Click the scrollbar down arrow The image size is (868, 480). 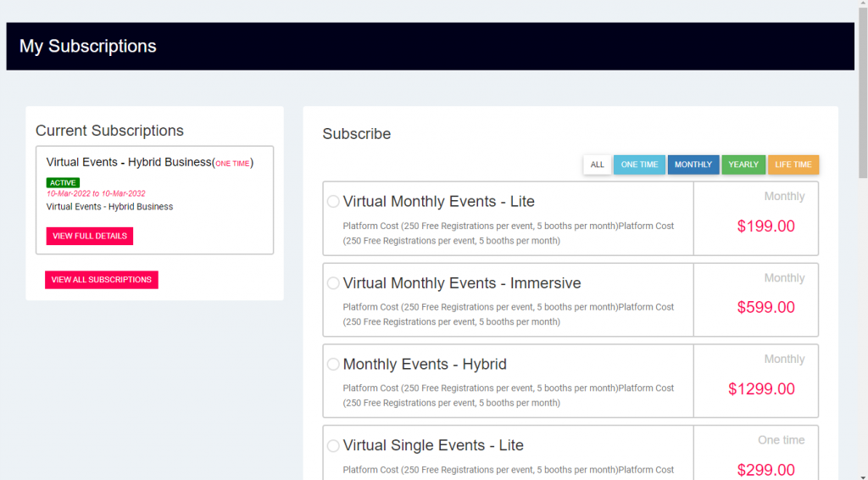(863, 477)
